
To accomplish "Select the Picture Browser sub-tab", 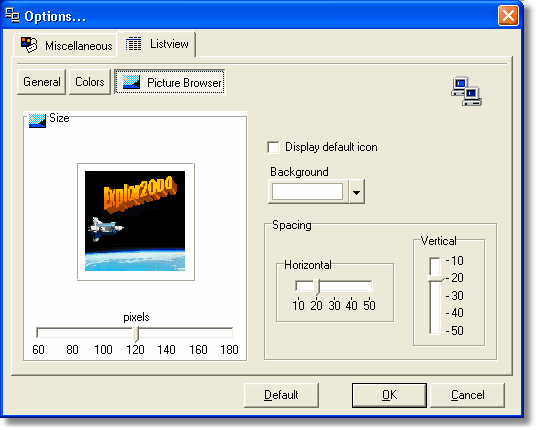I will click(x=170, y=82).
